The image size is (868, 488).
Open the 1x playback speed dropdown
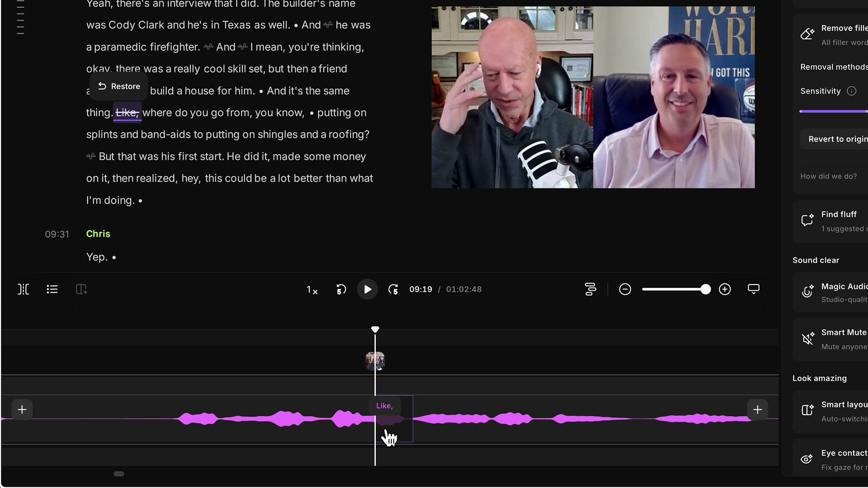tap(312, 289)
